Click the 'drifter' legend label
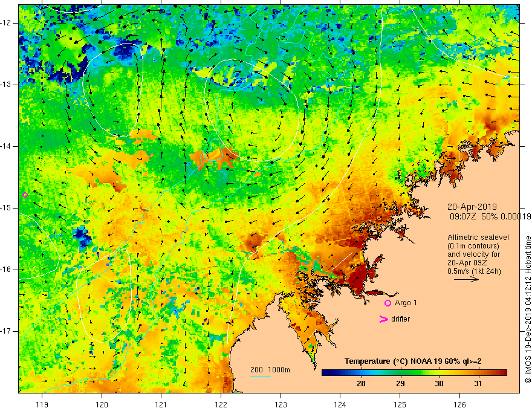Image resolution: width=532 pixels, height=411 pixels. [x=400, y=319]
